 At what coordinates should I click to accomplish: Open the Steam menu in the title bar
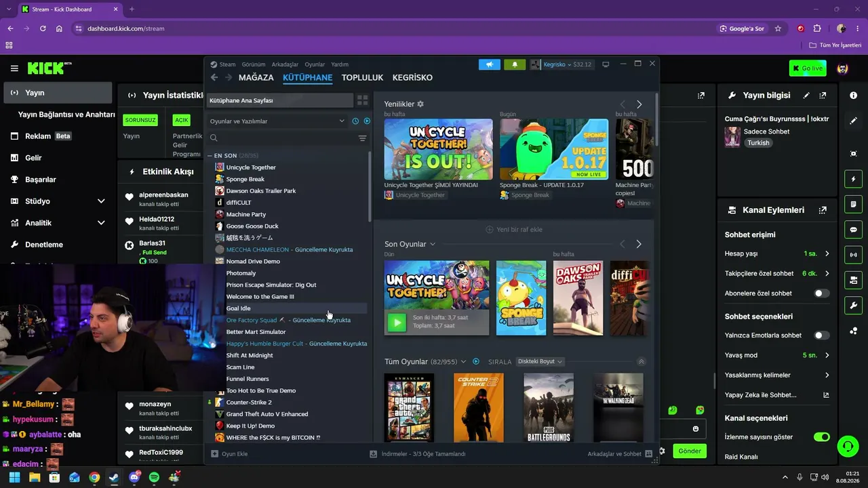click(x=227, y=64)
